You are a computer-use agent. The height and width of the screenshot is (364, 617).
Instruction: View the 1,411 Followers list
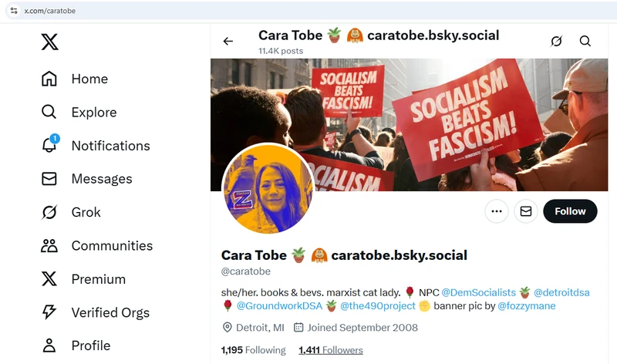click(330, 350)
